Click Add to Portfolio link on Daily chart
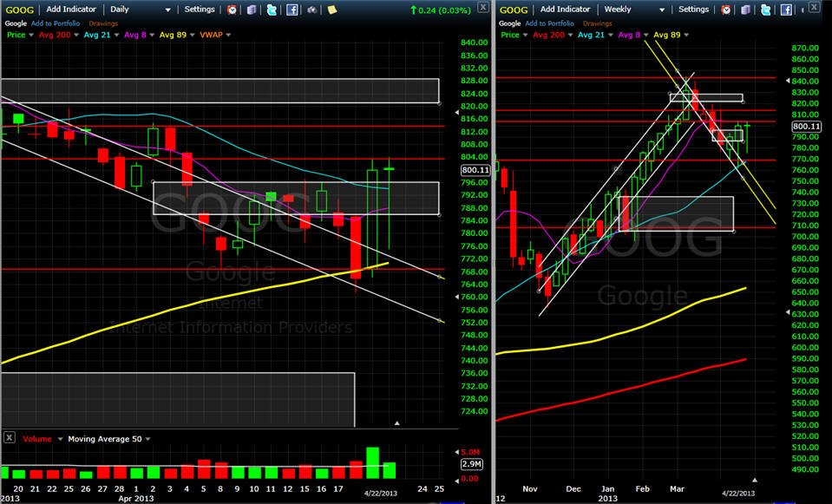Image resolution: width=832 pixels, height=504 pixels. click(x=56, y=23)
